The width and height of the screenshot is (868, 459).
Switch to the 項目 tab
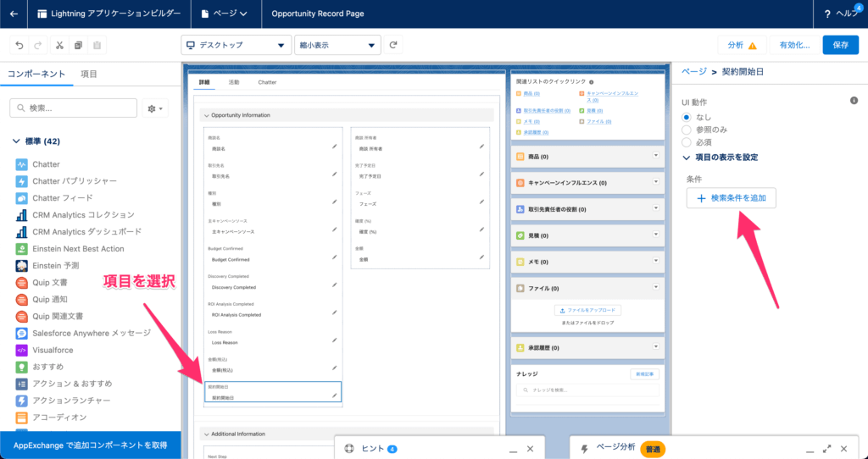[x=88, y=75]
